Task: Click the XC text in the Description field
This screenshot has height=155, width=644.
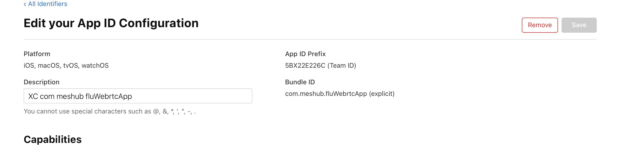Action: [33, 96]
